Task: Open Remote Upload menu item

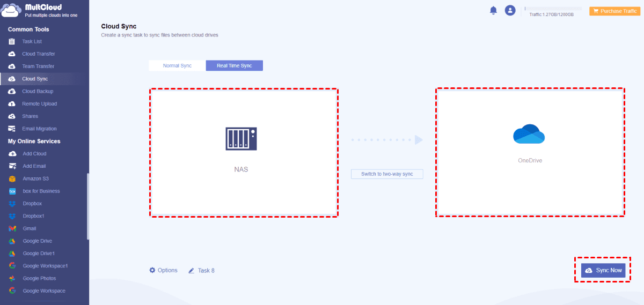Action: coord(40,104)
